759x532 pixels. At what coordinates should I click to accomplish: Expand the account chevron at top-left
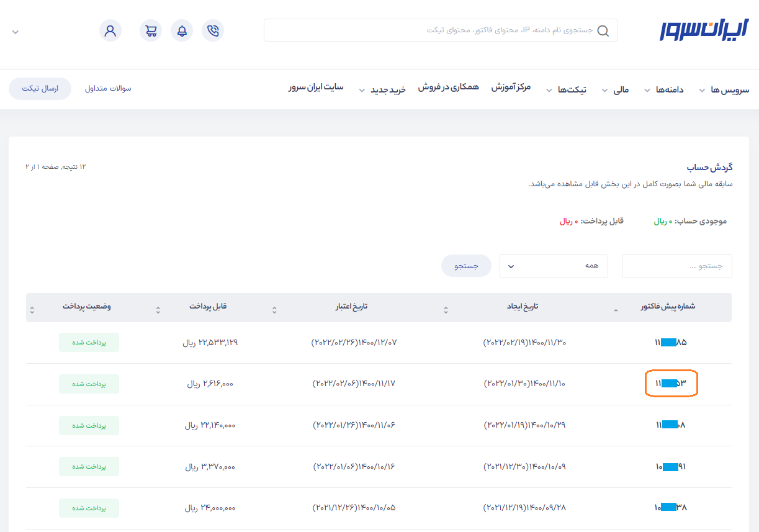coord(16,32)
